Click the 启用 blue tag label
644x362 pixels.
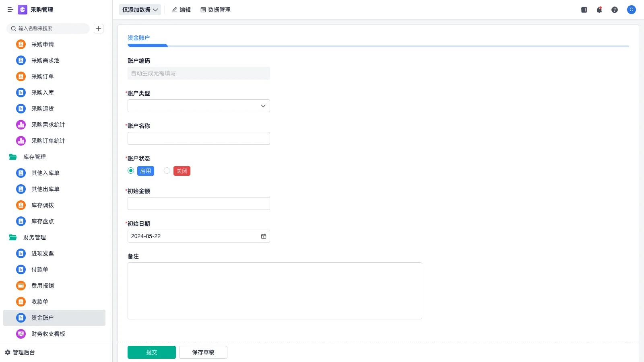146,171
